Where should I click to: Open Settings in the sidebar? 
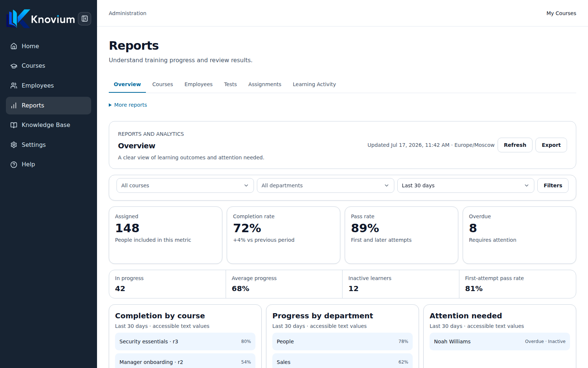(49, 145)
